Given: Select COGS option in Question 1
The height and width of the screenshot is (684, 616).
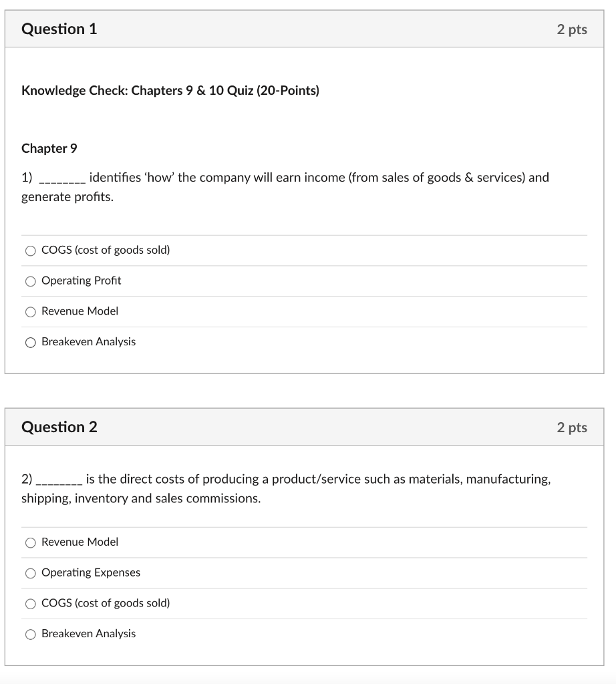Looking at the screenshot, I should [x=30, y=250].
